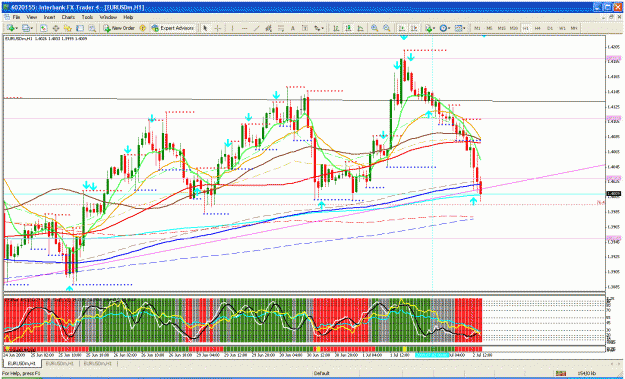Image resolution: width=625 pixels, height=379 pixels.
Task: Click the Zoom In magnifier icon
Action: pyautogui.click(x=375, y=28)
